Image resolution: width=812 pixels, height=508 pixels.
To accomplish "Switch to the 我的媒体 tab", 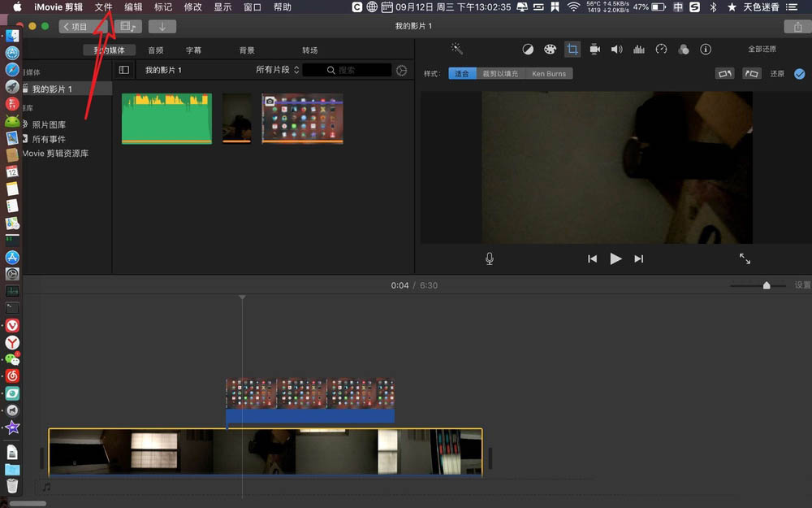I will pos(110,50).
